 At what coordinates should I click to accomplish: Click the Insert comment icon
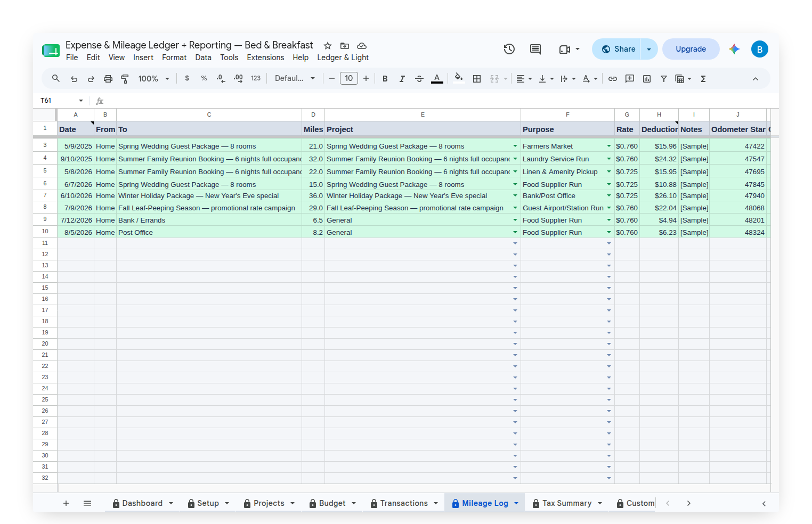point(630,79)
